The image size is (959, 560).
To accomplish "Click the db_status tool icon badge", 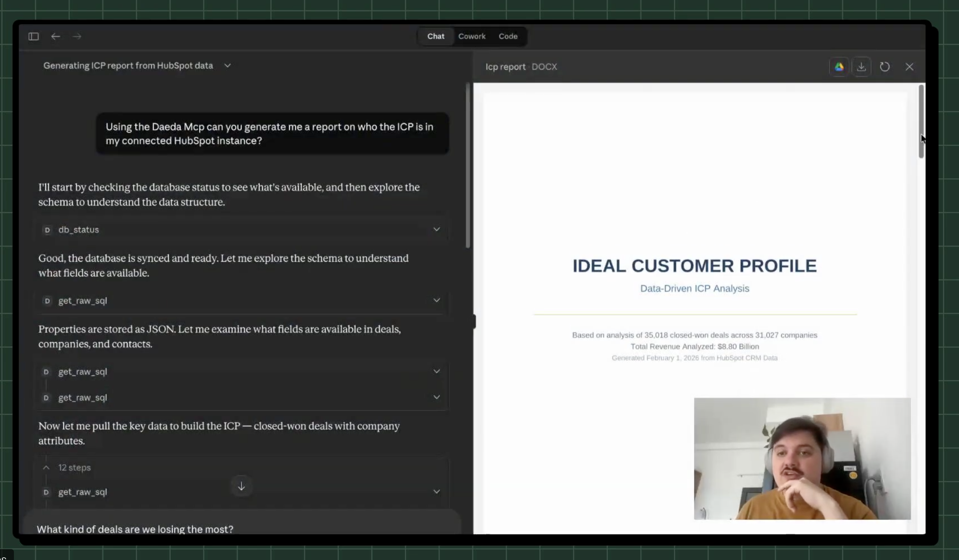I will click(x=47, y=230).
